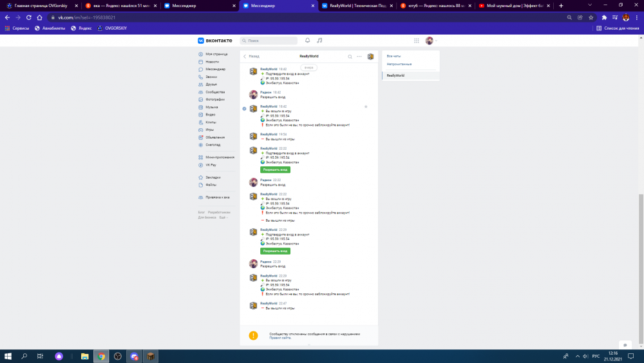Reload the page
644x363 pixels.
pos(29,17)
